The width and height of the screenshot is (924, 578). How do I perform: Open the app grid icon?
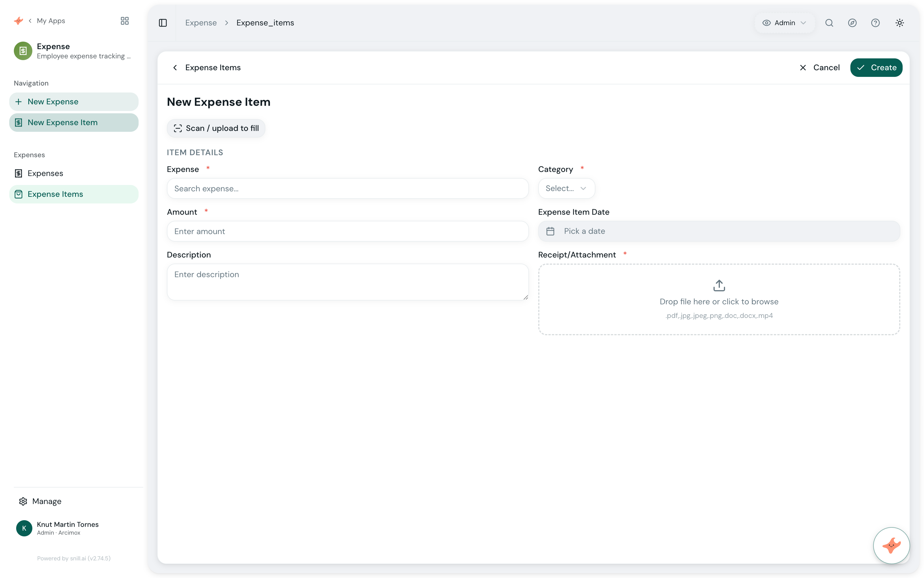pos(124,21)
